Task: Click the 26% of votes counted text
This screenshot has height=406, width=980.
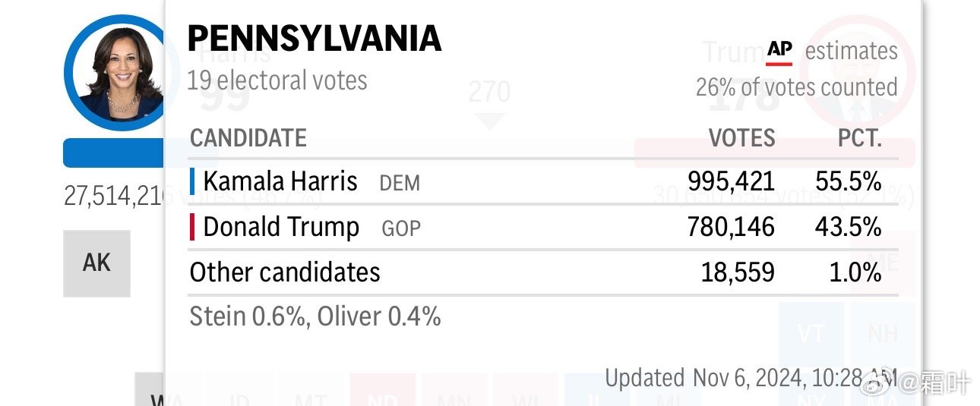Action: point(796,87)
